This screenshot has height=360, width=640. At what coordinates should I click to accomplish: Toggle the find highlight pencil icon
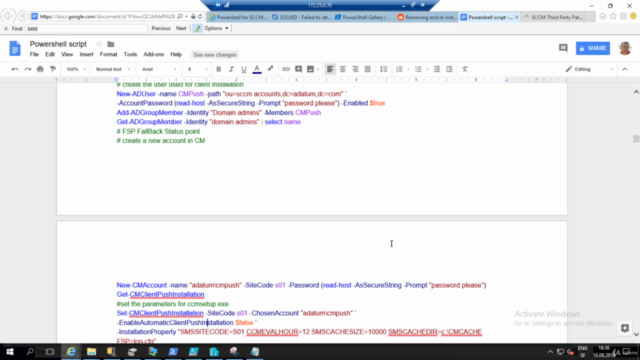click(x=198, y=28)
